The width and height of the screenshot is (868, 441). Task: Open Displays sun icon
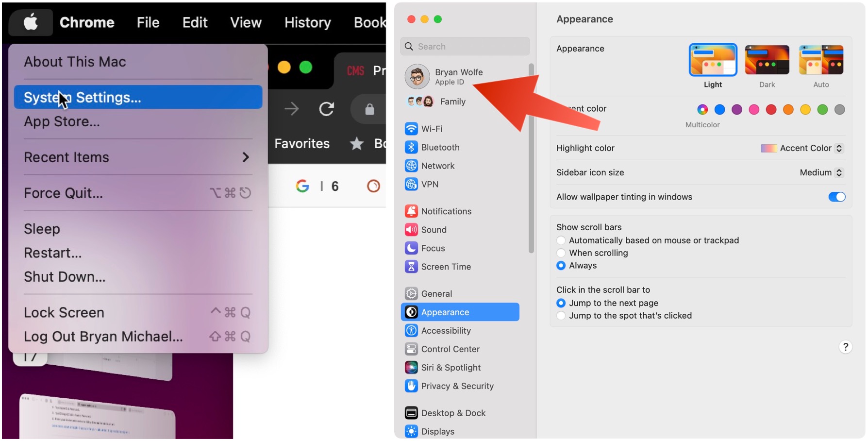411,431
